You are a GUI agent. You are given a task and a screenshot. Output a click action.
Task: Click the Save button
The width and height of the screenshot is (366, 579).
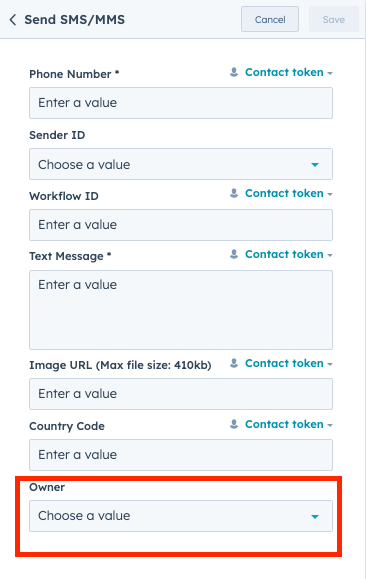coord(334,19)
